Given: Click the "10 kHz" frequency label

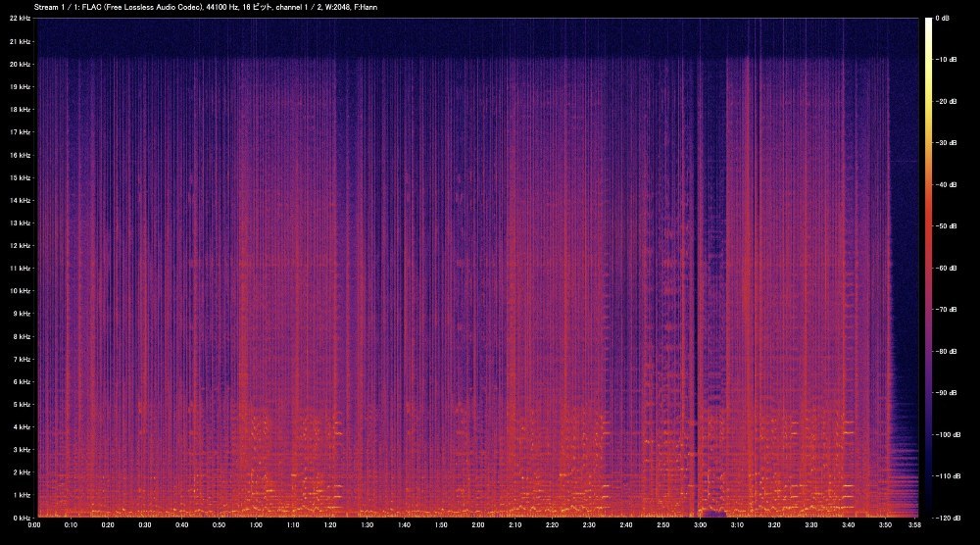Looking at the screenshot, I should pyautogui.click(x=20, y=291).
